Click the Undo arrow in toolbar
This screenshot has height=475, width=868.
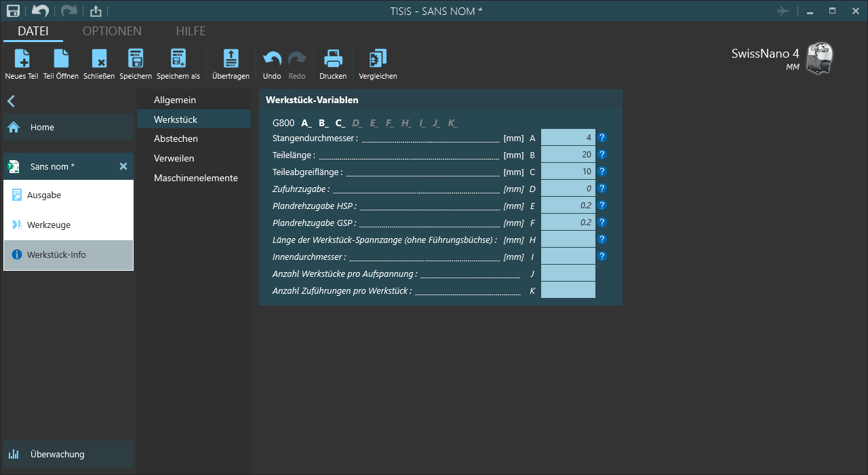(x=272, y=60)
